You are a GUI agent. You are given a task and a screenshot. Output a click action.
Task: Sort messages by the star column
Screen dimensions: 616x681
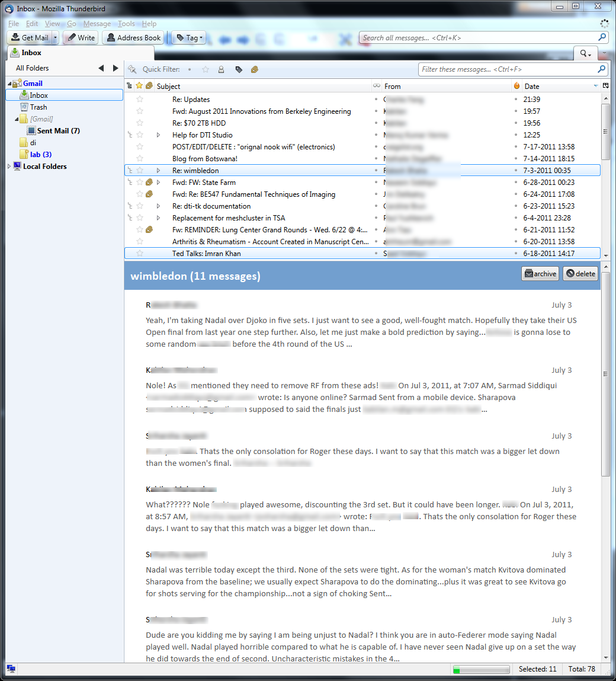pyautogui.click(x=139, y=86)
